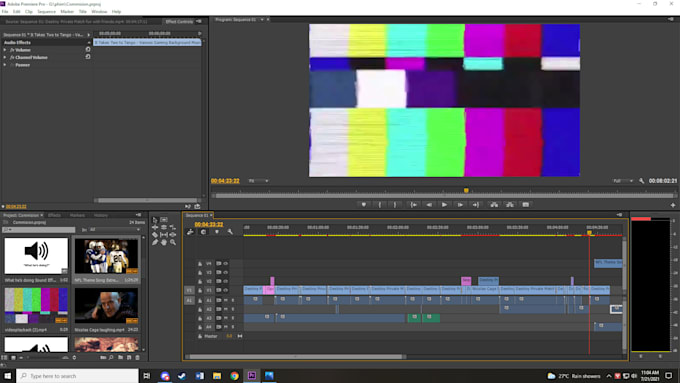Toggle nest-or-individual-clips insert button in timeline
The image size is (680, 383).
click(x=190, y=232)
